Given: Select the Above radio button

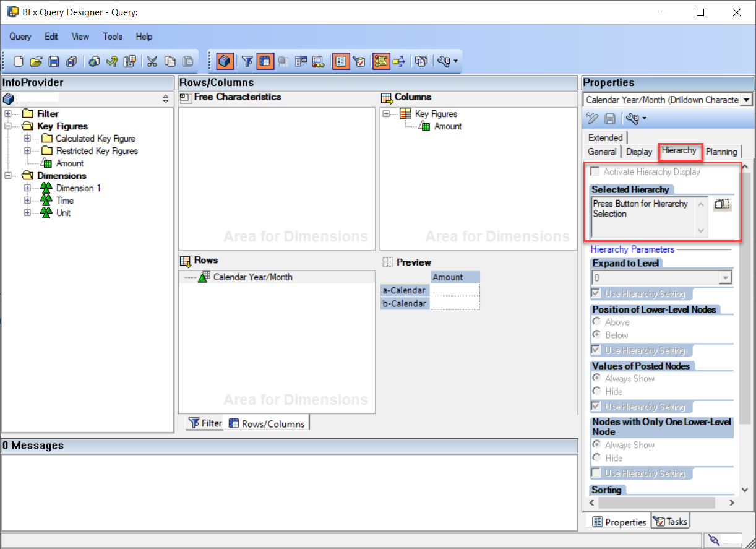Looking at the screenshot, I should pyautogui.click(x=596, y=322).
